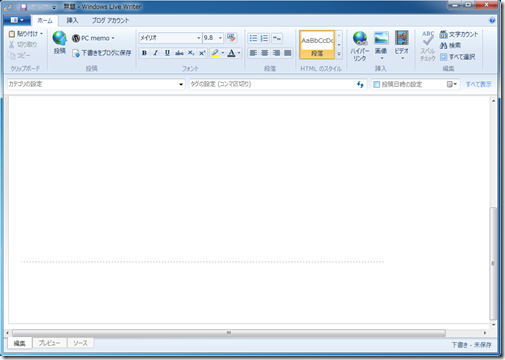Insert a numbered list
The width and height of the screenshot is (505, 360).
coord(265,38)
